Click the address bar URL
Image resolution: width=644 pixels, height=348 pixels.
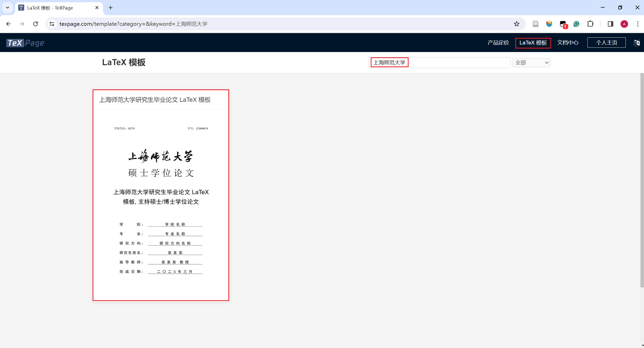tap(133, 24)
